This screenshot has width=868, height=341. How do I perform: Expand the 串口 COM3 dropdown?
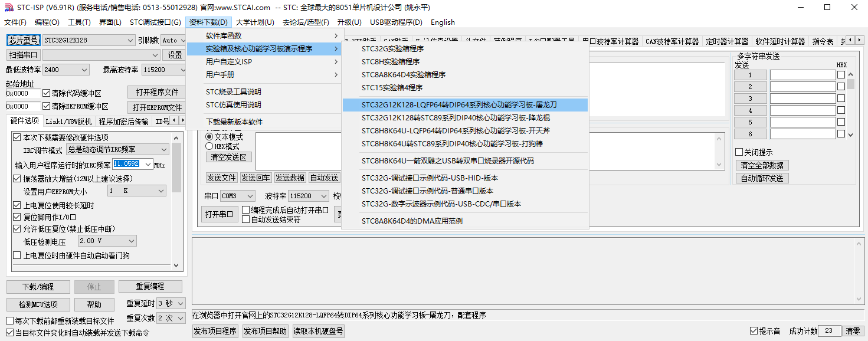[238, 196]
